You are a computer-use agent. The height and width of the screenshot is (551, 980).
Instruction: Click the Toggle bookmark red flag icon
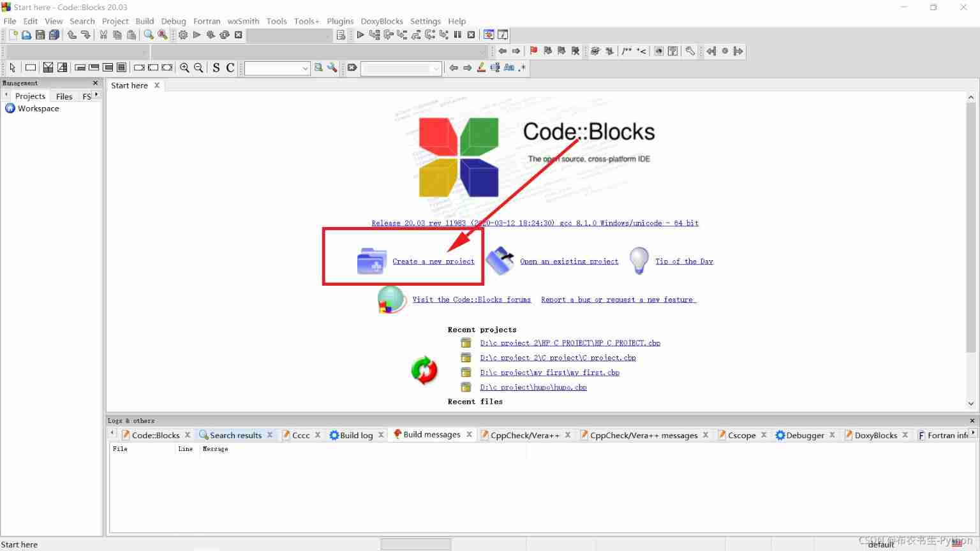pos(534,51)
